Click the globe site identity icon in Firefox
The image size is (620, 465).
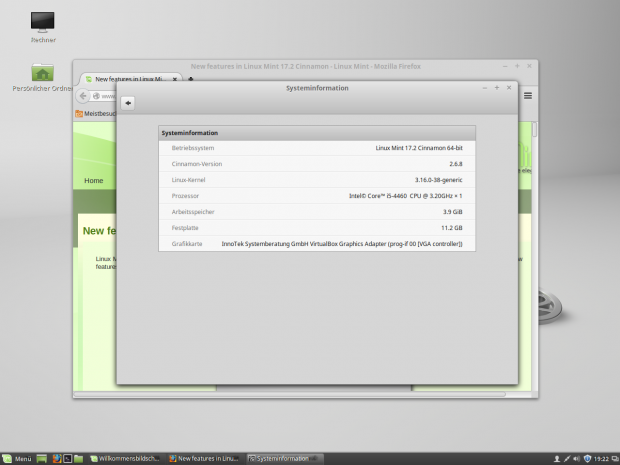tap(96, 96)
